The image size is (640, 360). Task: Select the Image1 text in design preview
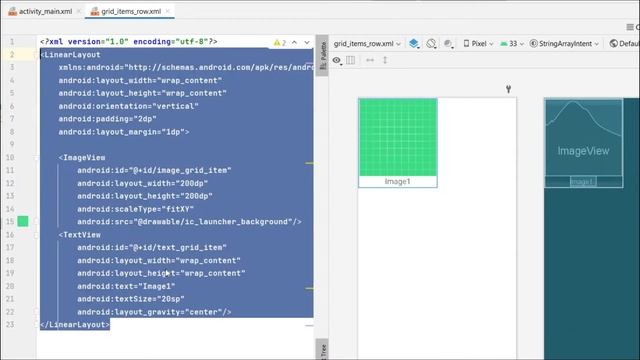click(x=398, y=182)
